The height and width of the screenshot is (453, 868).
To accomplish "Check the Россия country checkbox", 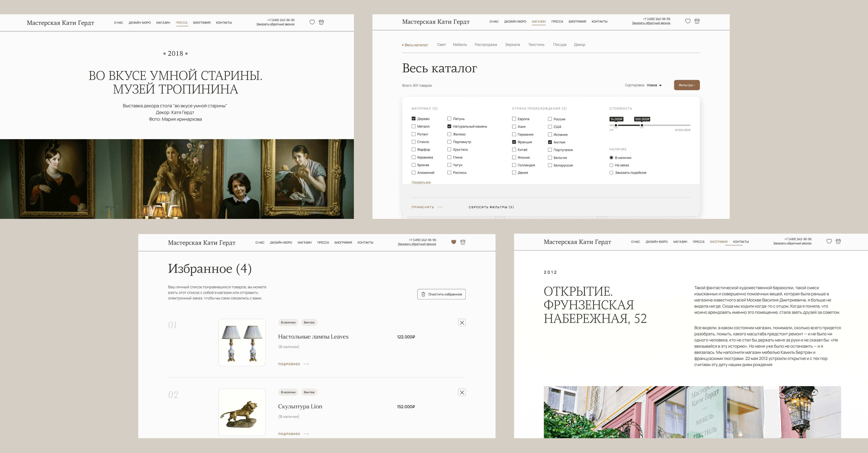I will coord(550,119).
